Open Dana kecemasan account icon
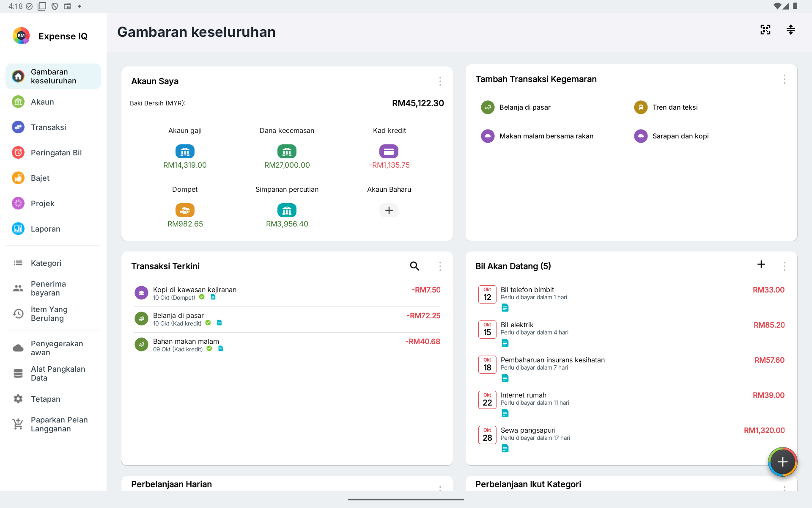 (287, 151)
